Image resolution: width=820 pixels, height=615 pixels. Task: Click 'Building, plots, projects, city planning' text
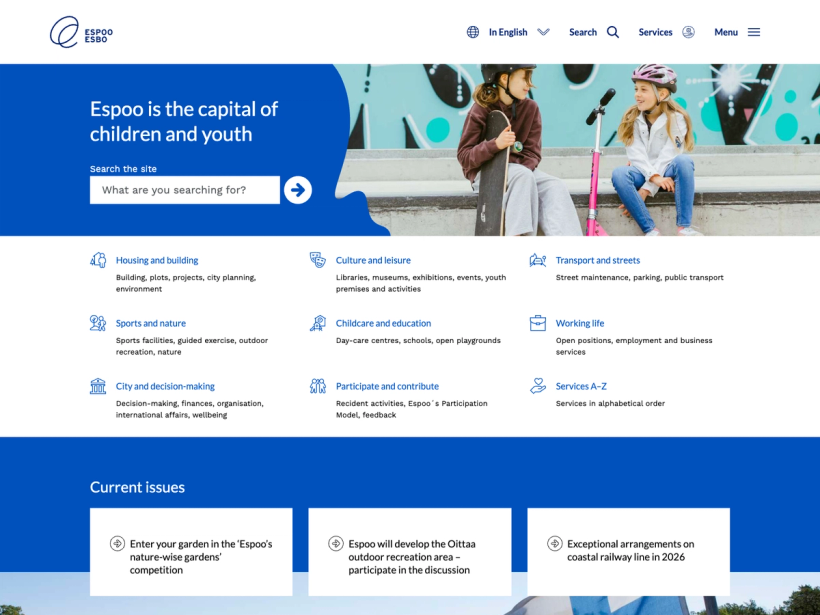[186, 283]
